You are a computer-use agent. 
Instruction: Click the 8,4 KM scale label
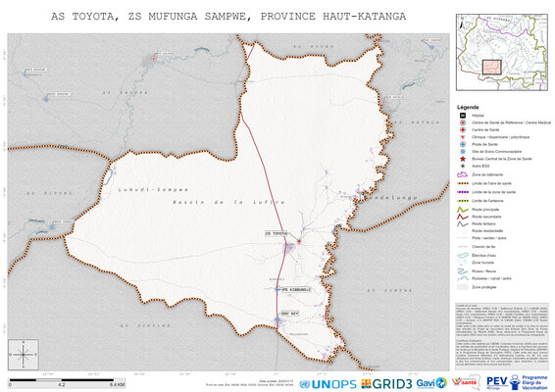click(x=118, y=384)
